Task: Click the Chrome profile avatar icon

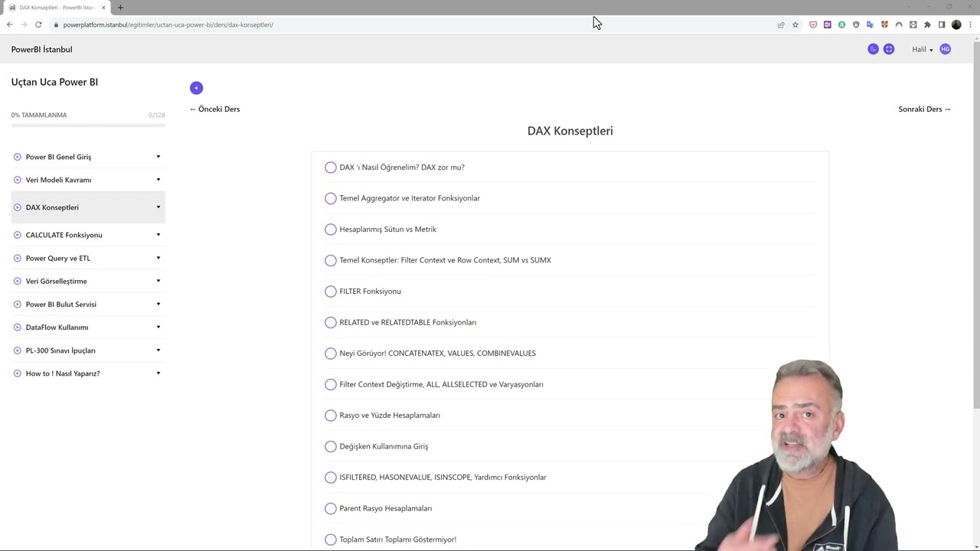Action: (956, 24)
